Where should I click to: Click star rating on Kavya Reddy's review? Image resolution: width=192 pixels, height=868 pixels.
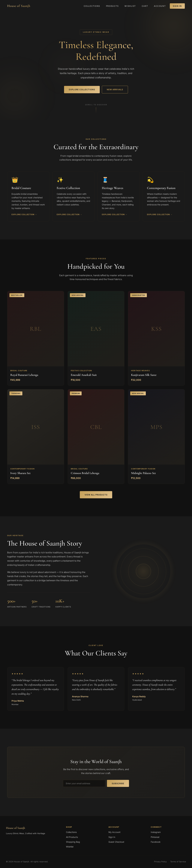pos(138,674)
